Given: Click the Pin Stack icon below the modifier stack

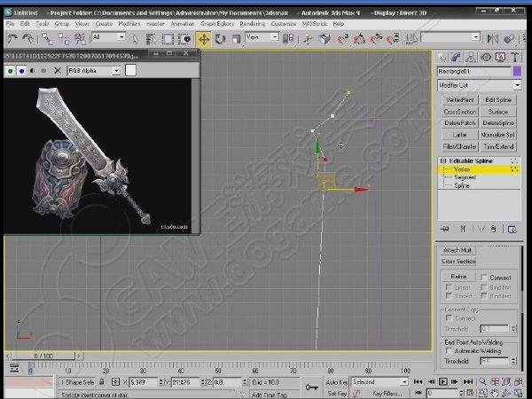Looking at the screenshot, I should click(x=444, y=230).
